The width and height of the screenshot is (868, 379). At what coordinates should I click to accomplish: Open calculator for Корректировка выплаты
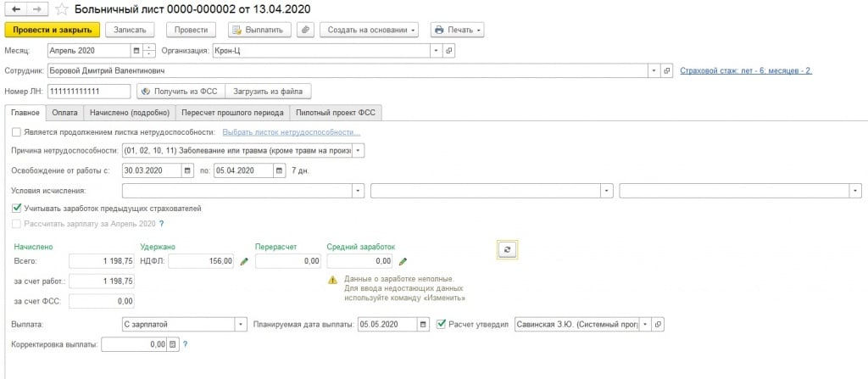point(172,344)
